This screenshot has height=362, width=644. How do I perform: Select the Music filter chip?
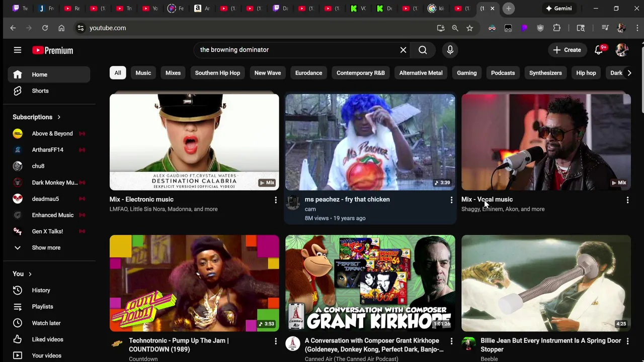[143, 73]
